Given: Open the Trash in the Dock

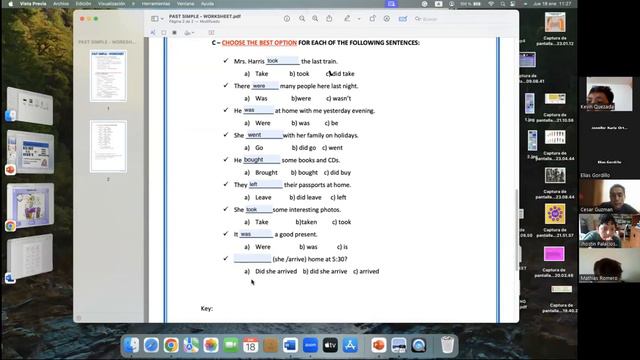Looking at the screenshot, I should pos(447,345).
